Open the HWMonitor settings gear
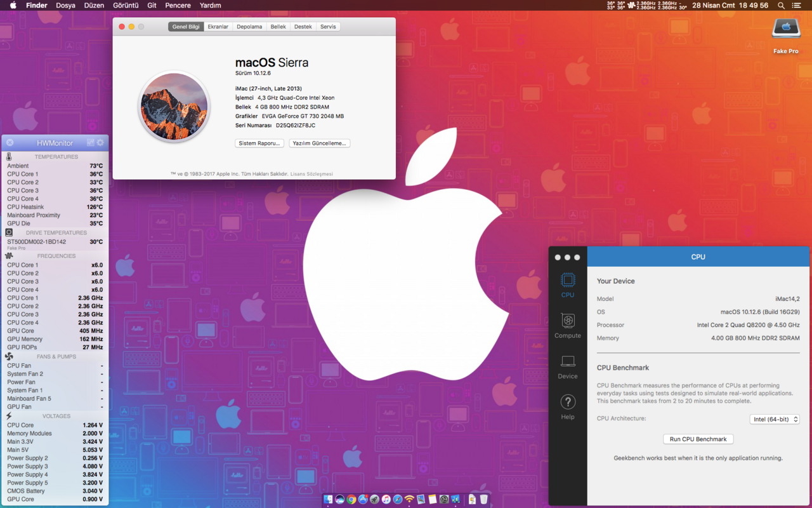 [100, 143]
